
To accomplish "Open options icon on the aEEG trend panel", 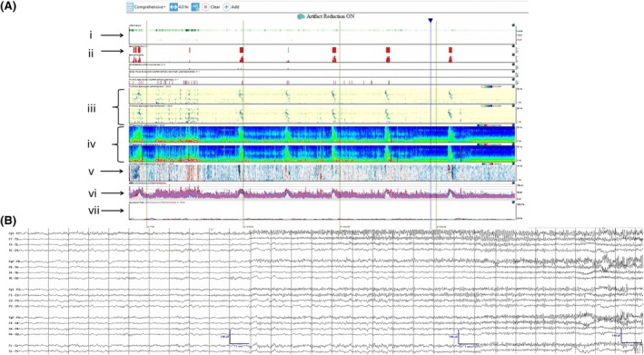I will pos(514,183).
